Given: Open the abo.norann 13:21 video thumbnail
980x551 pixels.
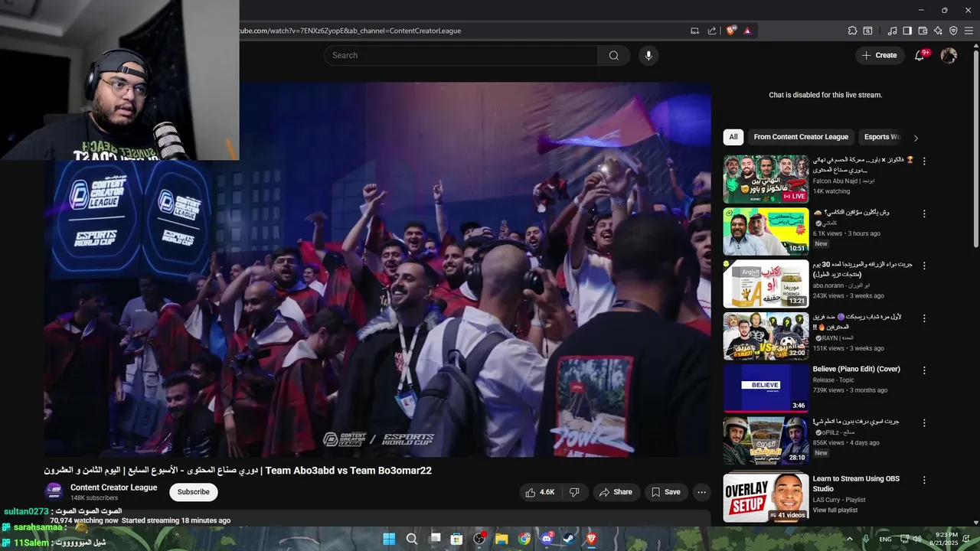Looking at the screenshot, I should coord(766,283).
